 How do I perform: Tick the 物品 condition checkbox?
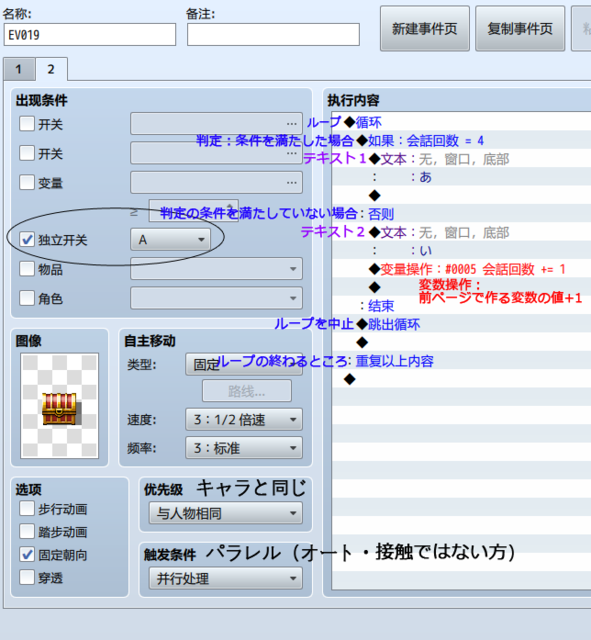pyautogui.click(x=27, y=269)
